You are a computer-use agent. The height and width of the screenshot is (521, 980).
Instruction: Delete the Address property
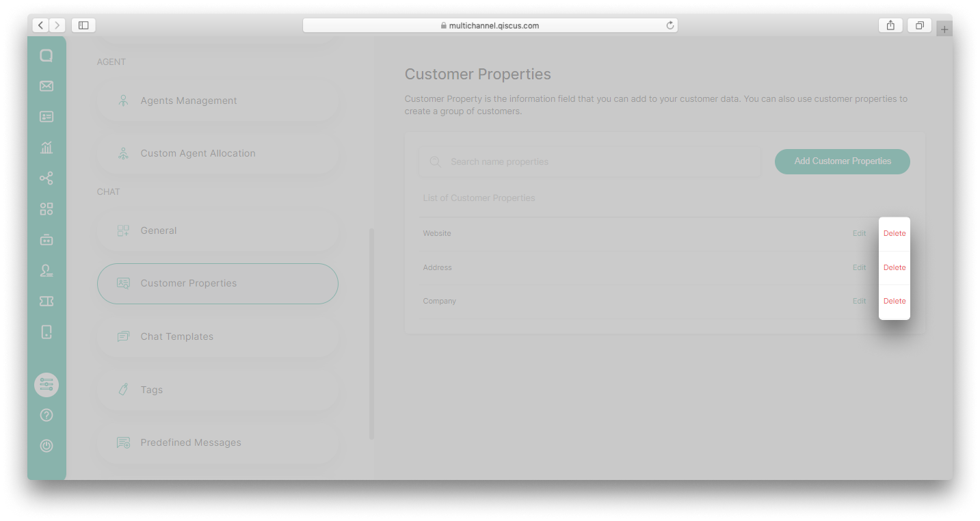coord(895,267)
